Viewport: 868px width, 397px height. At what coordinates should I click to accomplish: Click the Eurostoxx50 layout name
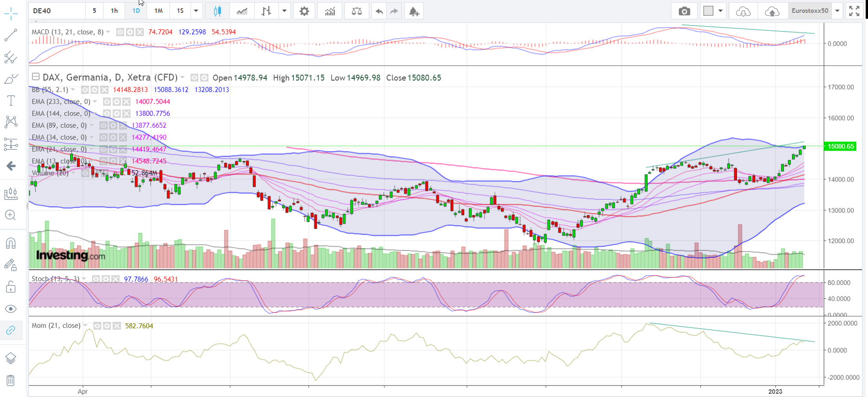click(810, 11)
